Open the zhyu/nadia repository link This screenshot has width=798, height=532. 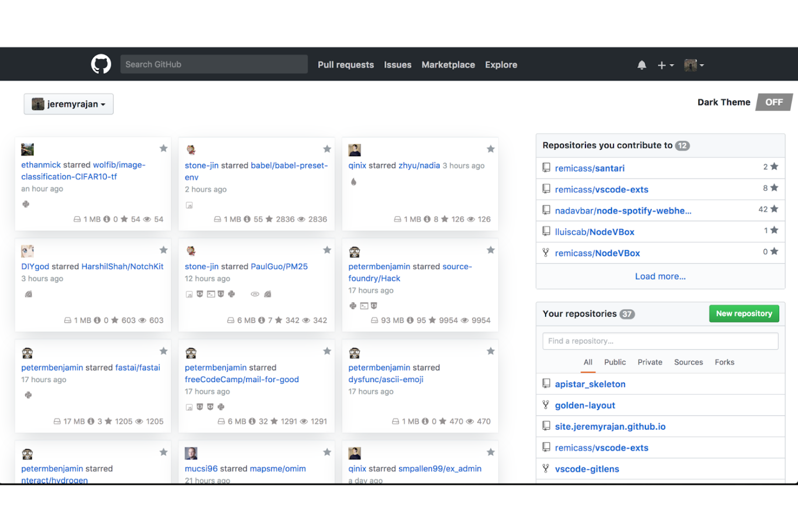click(x=419, y=165)
